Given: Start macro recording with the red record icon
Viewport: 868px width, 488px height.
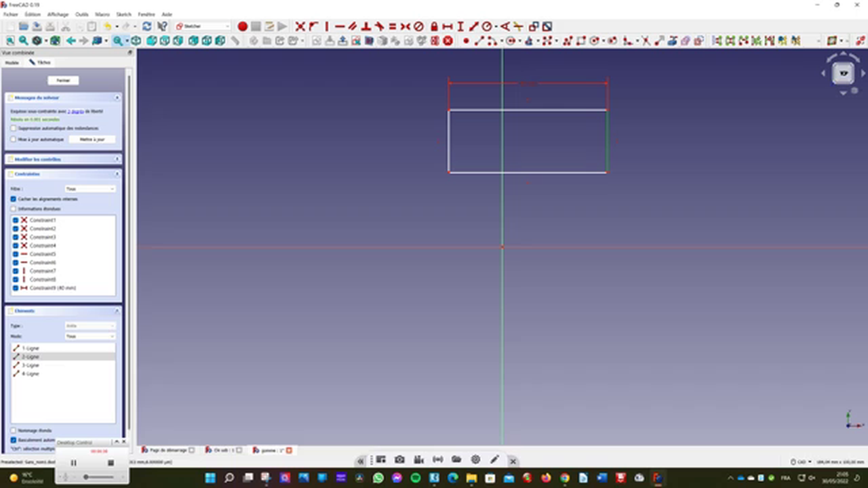Looking at the screenshot, I should pos(242,26).
